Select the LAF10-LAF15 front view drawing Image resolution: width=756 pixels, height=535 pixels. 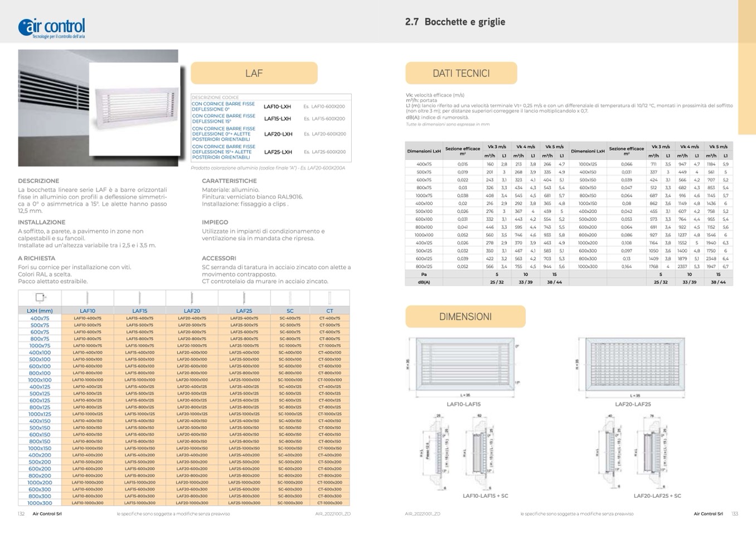point(463,364)
